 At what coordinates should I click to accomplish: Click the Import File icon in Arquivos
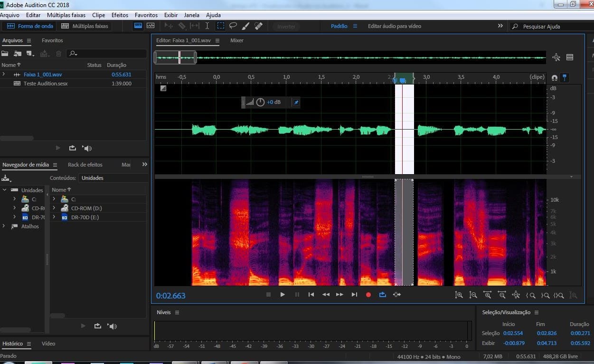coord(18,54)
